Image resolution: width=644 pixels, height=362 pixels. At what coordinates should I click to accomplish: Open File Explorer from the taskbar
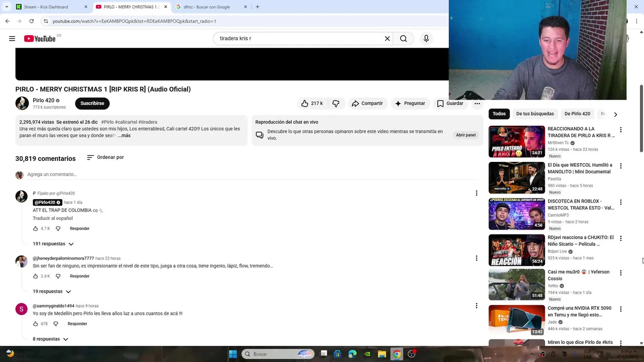[382, 354]
